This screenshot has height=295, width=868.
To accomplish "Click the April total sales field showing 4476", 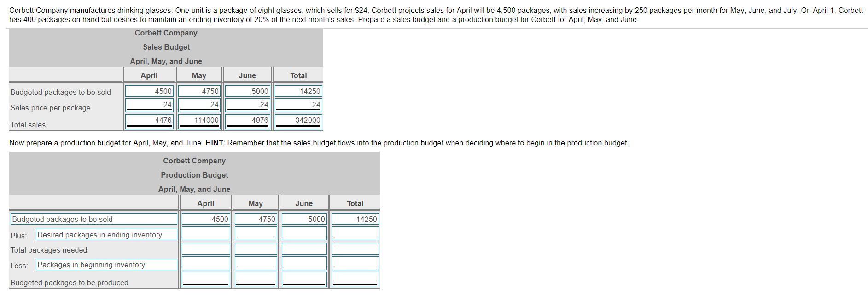I will [149, 121].
